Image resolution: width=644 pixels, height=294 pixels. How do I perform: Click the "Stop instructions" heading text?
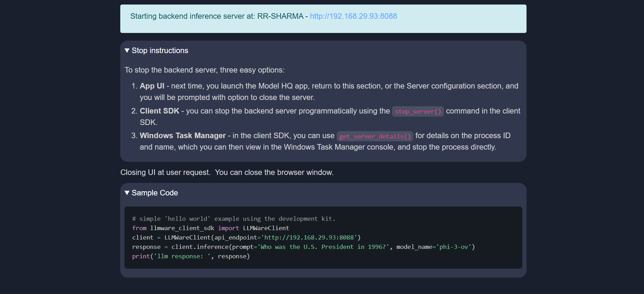(x=160, y=51)
